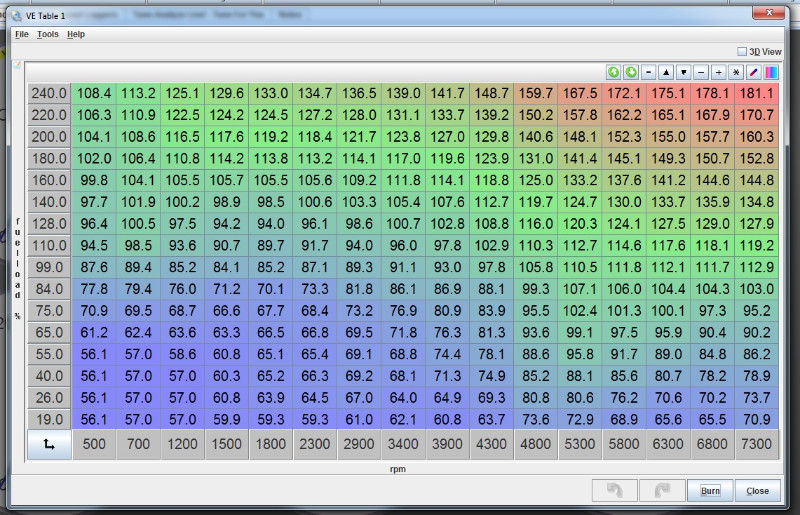Click the axis swap arrow icon

(x=49, y=444)
